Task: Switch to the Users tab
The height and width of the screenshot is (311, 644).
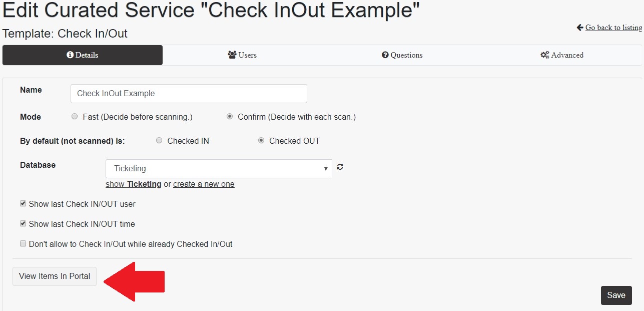Action: [x=242, y=55]
